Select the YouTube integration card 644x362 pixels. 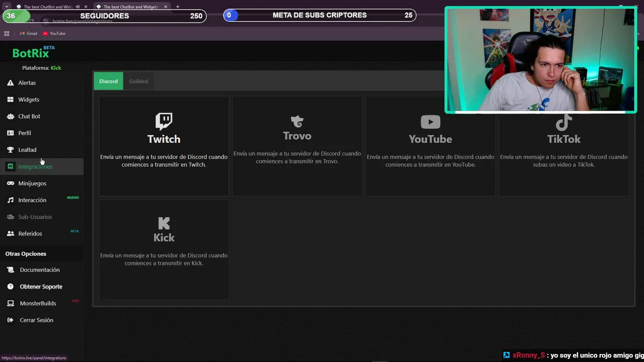coord(431,146)
